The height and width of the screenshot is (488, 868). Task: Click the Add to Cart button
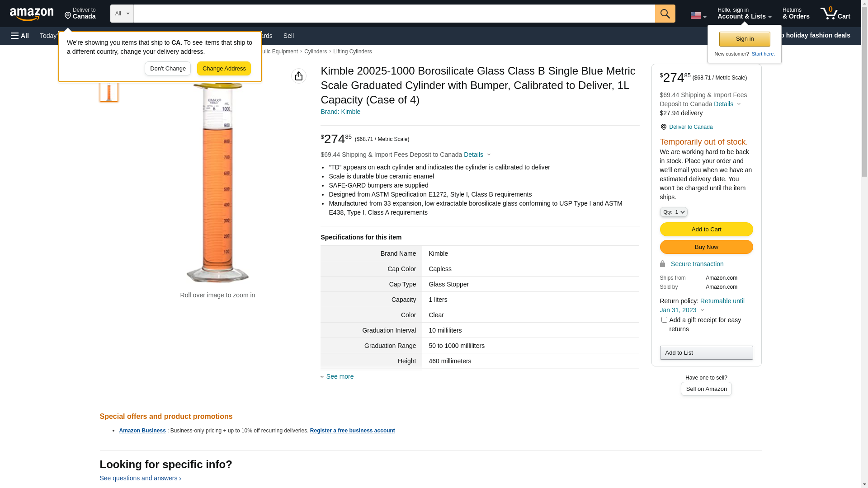(706, 230)
